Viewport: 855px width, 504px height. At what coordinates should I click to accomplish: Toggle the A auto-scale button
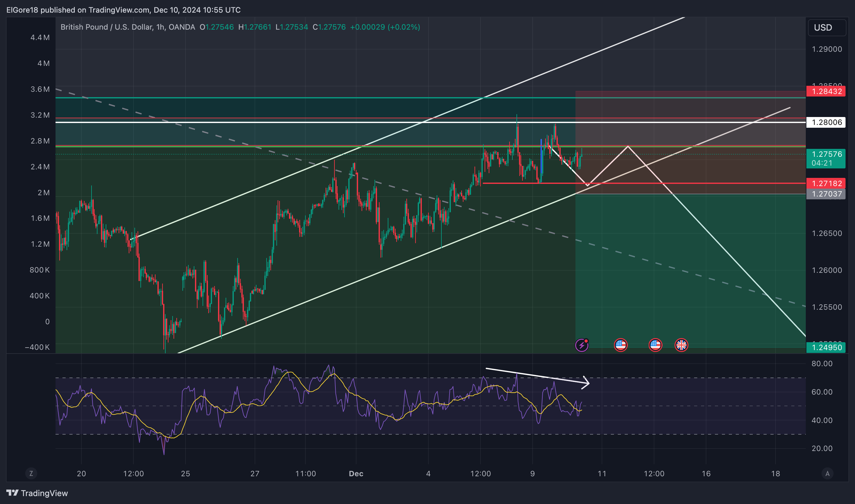[x=828, y=473]
